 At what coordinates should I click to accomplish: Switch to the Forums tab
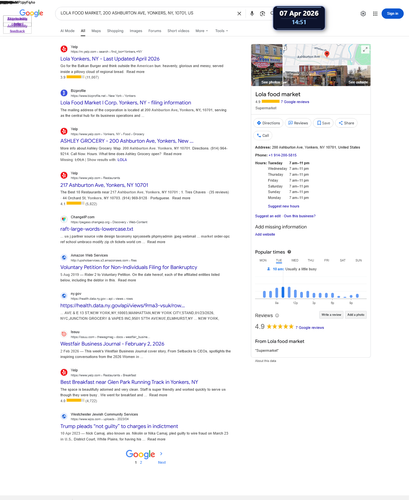(x=155, y=31)
